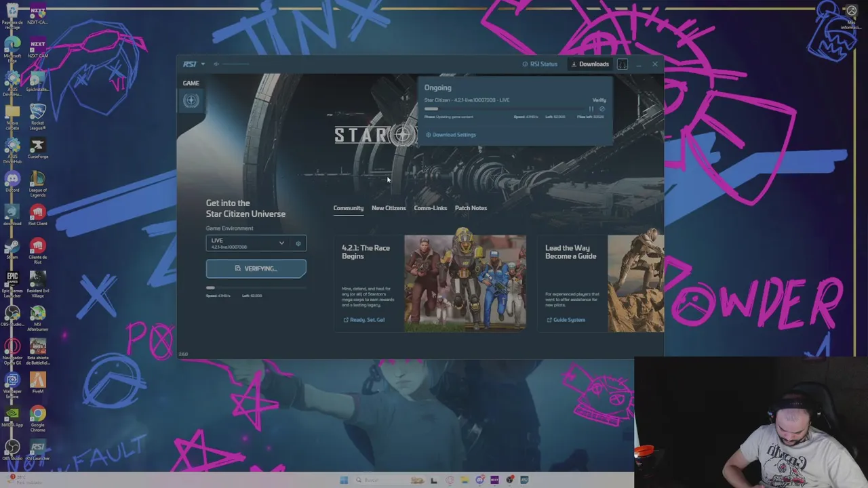Open the Nueva carpeta folder
868x488 pixels.
(12, 117)
